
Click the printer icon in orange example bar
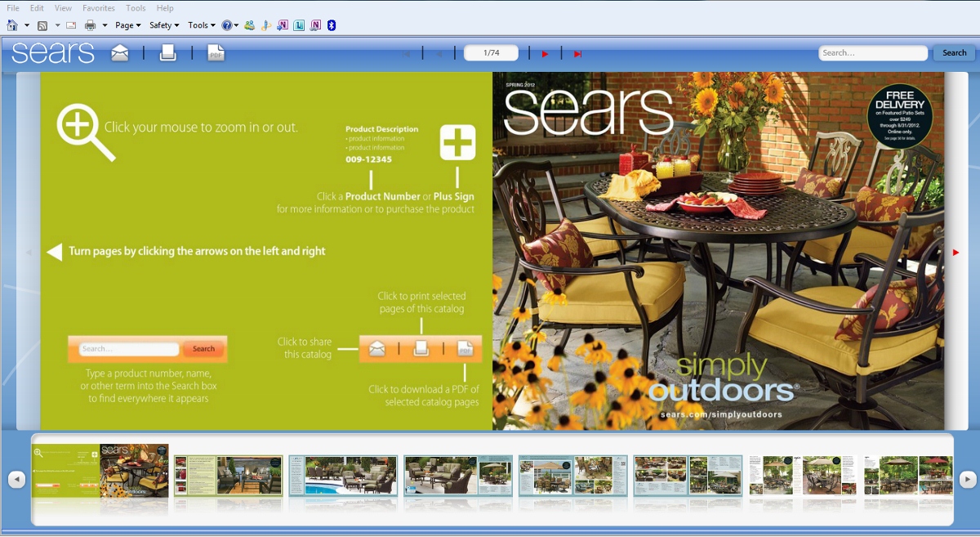coord(421,349)
